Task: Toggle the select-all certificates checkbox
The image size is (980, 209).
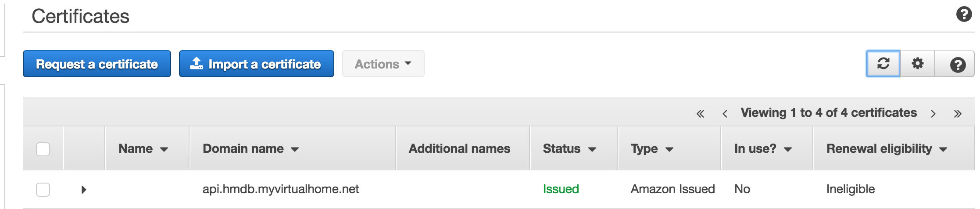Action: pos(43,149)
